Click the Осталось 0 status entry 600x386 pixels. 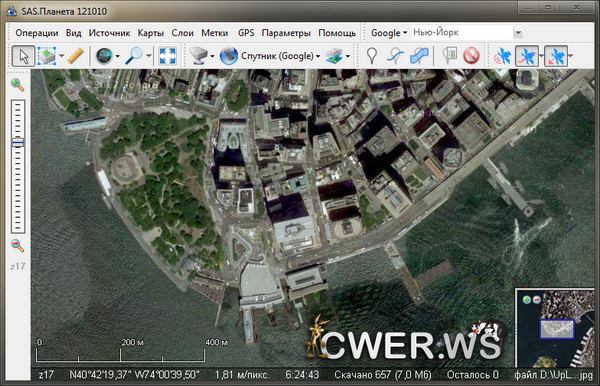coord(473,375)
